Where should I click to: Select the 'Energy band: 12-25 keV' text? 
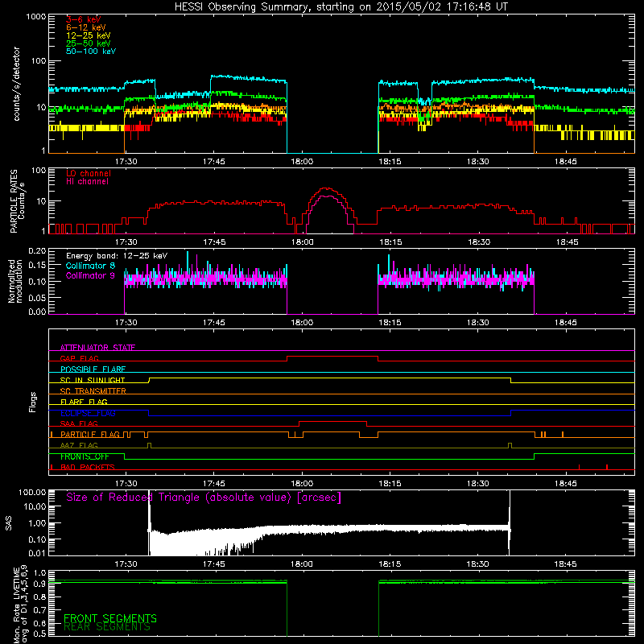point(117,256)
